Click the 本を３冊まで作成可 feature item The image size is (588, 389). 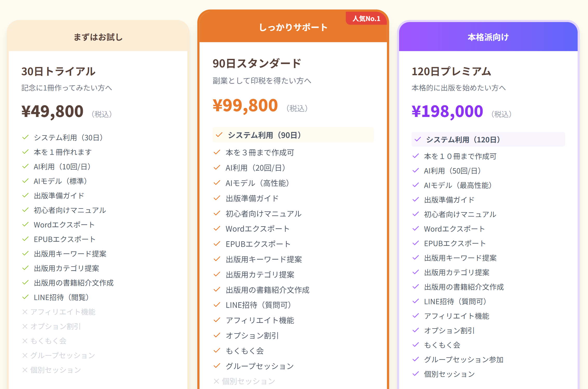pyautogui.click(x=260, y=152)
